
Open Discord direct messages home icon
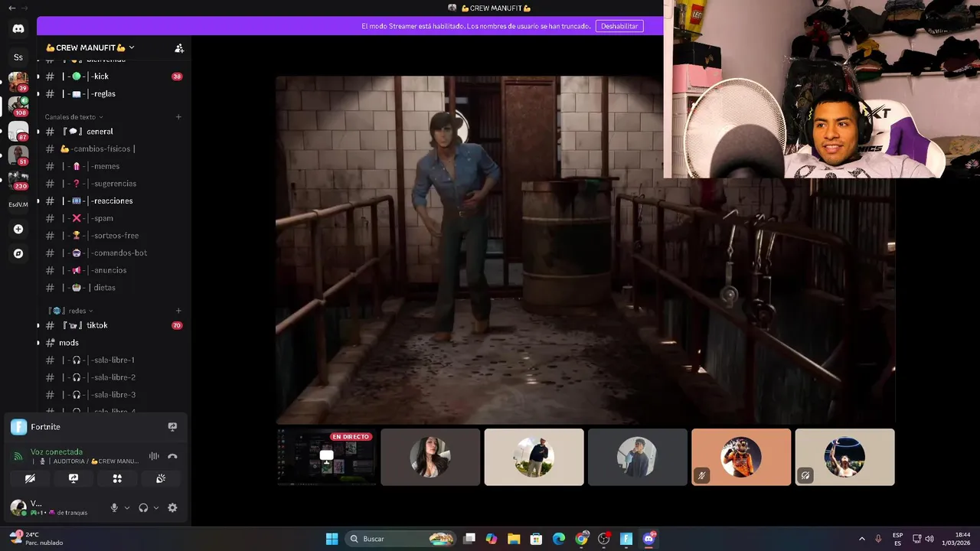tap(18, 28)
